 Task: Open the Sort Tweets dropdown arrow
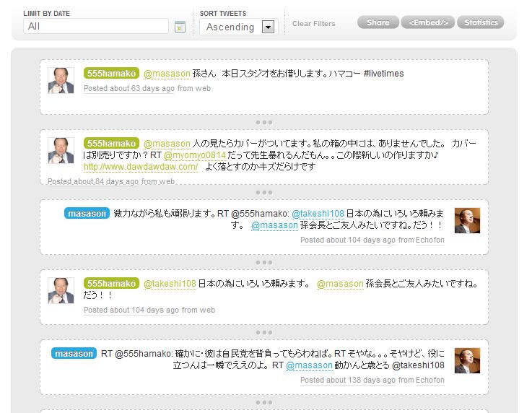pos(268,27)
